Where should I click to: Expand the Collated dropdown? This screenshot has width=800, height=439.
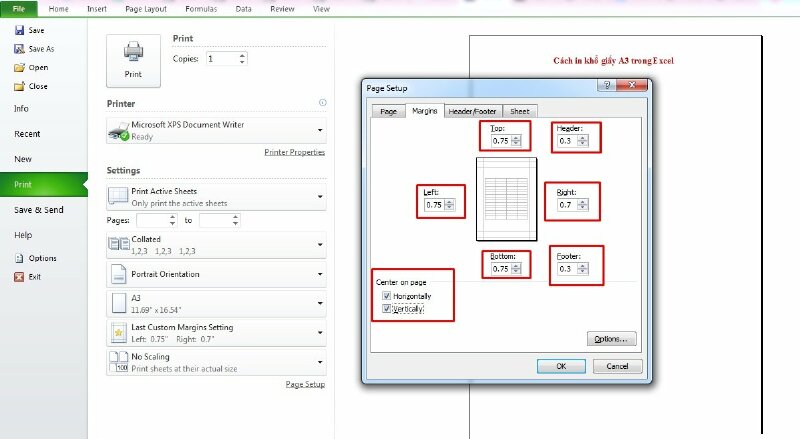pos(320,245)
